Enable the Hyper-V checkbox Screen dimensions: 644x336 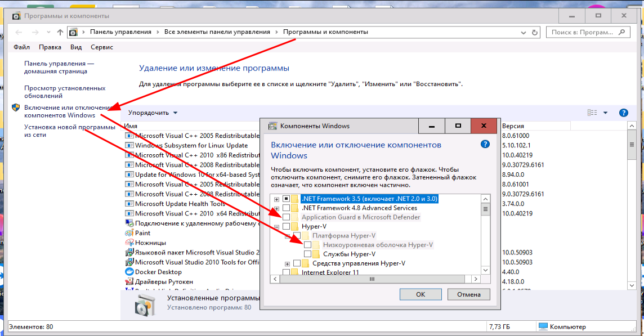[x=287, y=226]
